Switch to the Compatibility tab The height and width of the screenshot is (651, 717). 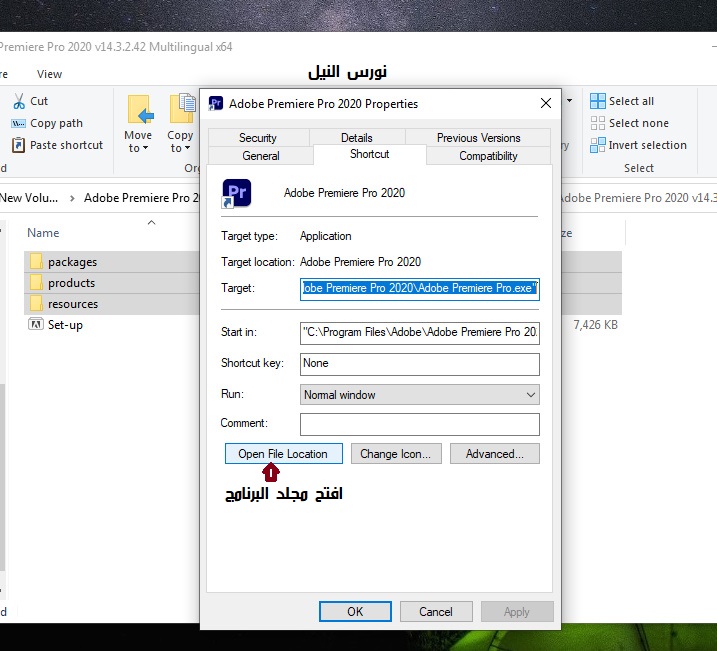tap(488, 156)
